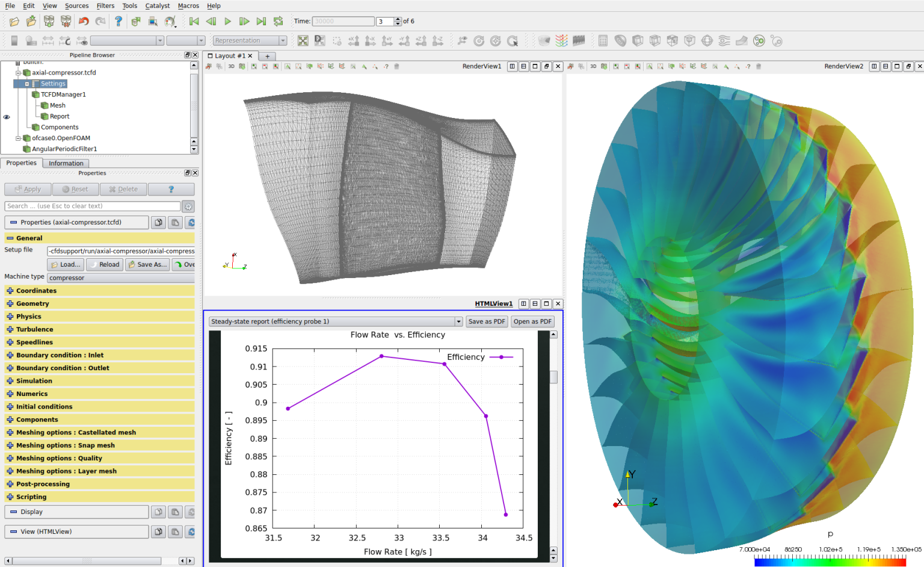924x567 pixels.
Task: Open the Catalyst menu
Action: click(x=157, y=6)
